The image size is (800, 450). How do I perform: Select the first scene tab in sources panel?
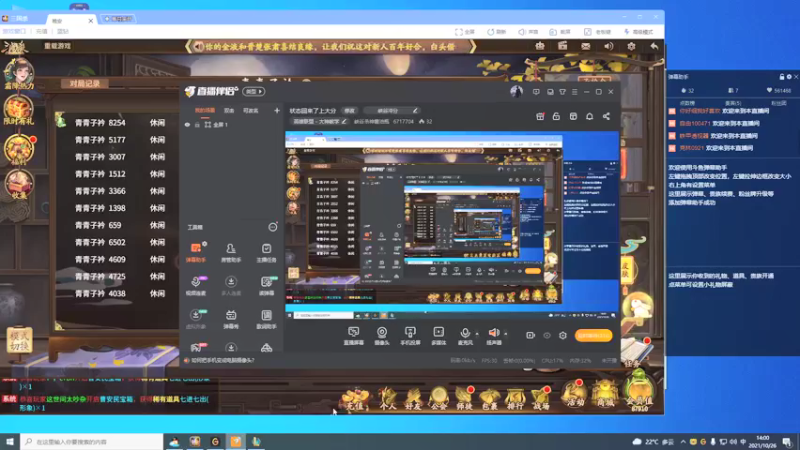click(205, 110)
